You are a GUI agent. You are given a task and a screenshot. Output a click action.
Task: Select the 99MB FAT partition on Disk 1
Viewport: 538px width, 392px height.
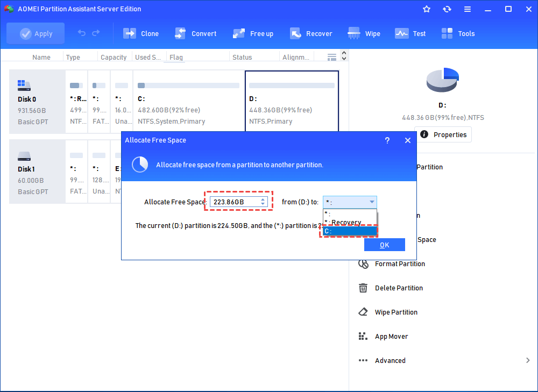click(x=76, y=172)
